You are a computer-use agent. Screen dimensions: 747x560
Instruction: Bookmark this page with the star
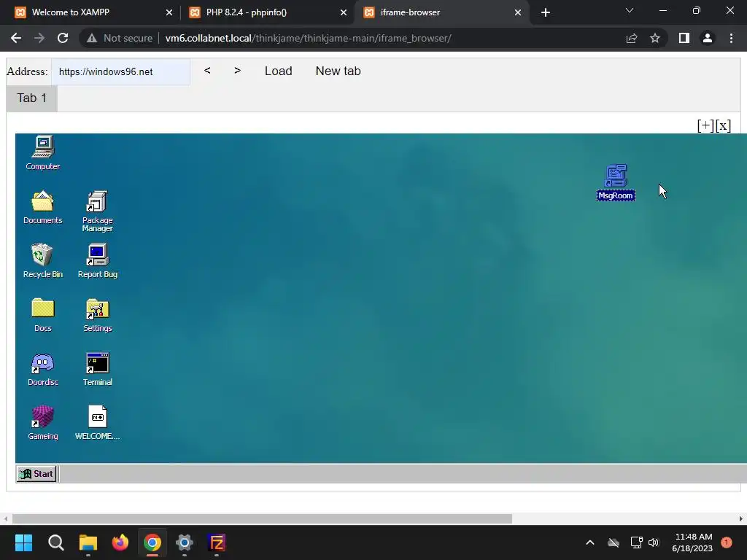655,38
